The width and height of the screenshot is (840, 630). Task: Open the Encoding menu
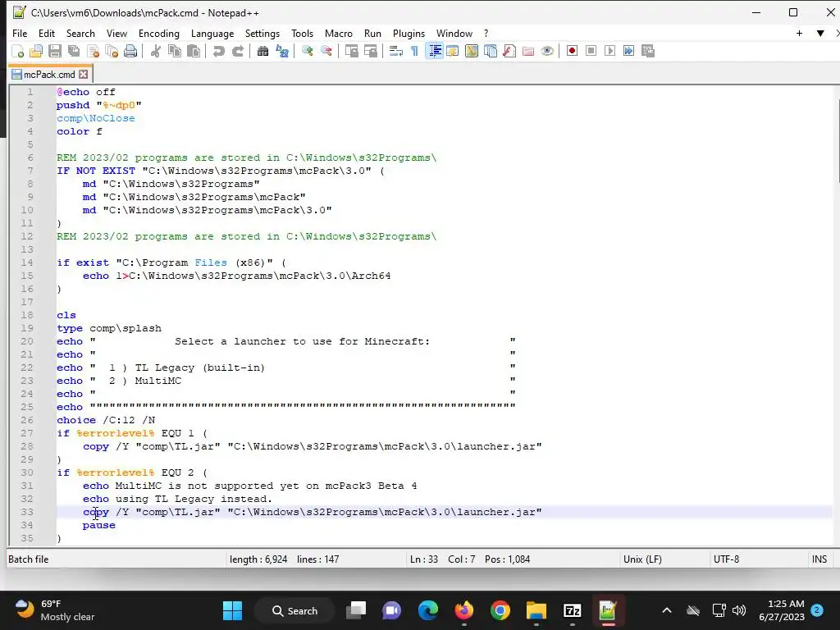[159, 33]
